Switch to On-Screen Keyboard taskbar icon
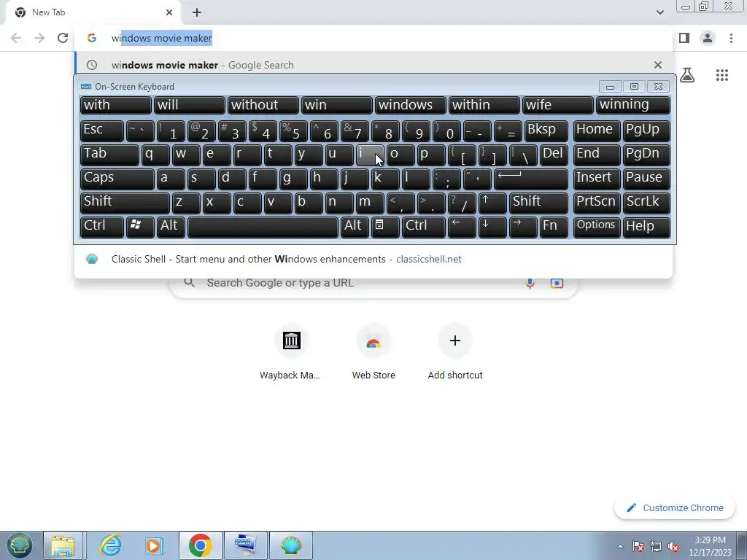 (245, 545)
